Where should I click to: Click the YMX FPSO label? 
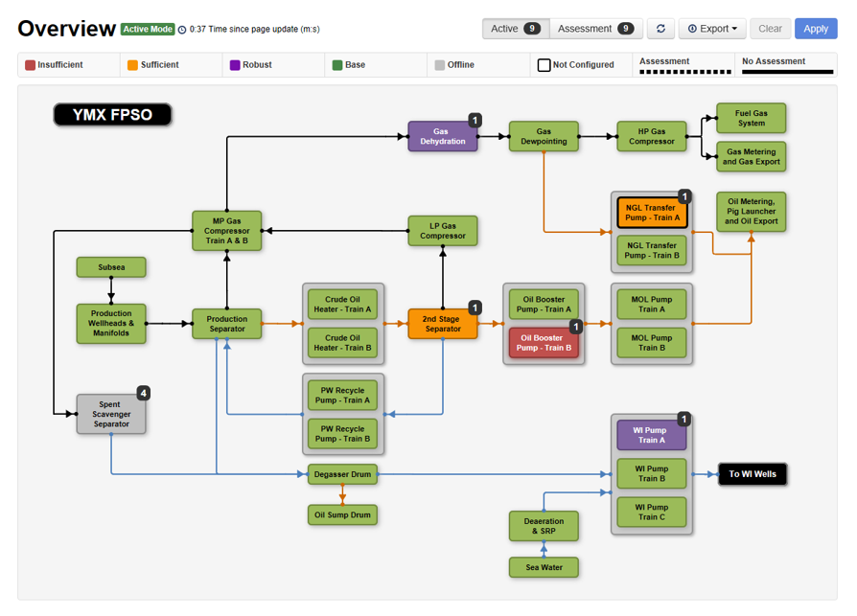coord(112,115)
